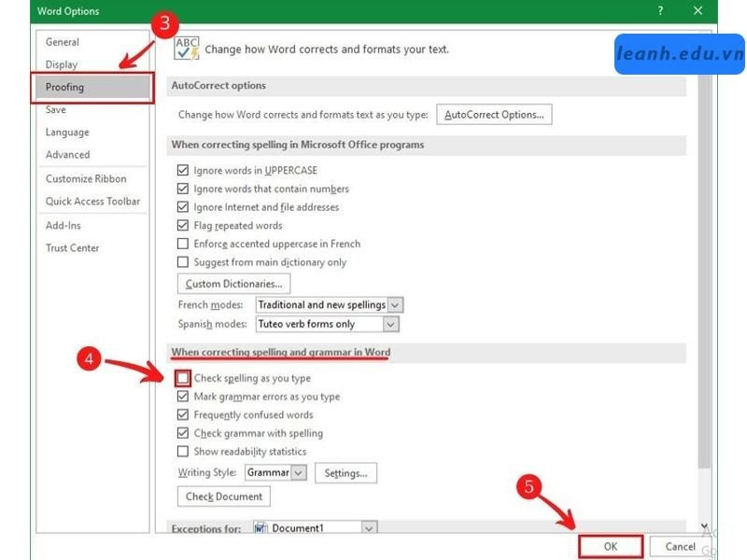This screenshot has width=747, height=560.
Task: Click 'Change how Word corrects and formats your text'
Action: pos(327,49)
